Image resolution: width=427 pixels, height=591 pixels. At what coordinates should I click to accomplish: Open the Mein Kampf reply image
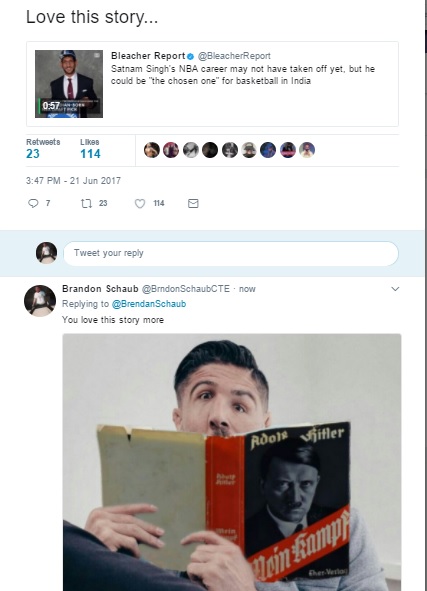[x=232, y=462]
